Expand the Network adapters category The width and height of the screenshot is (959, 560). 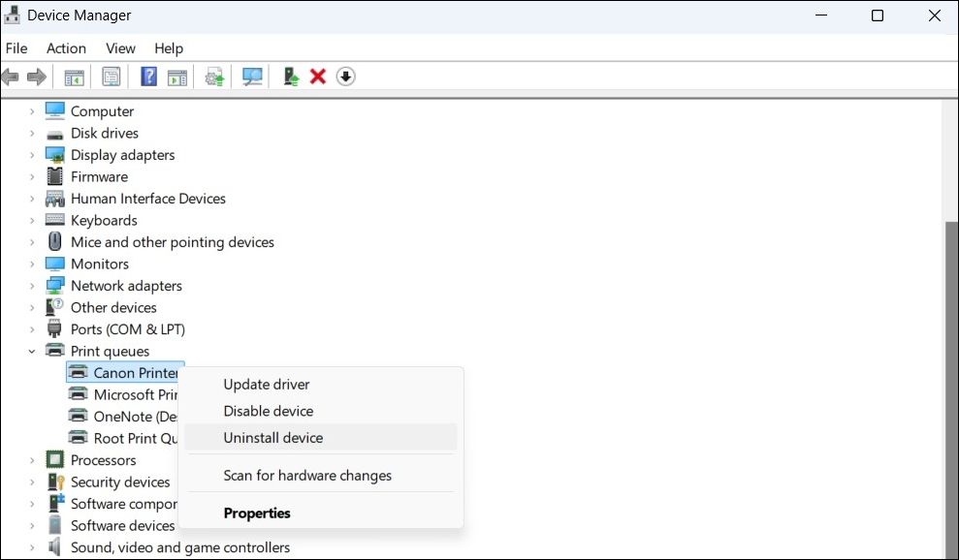pos(30,285)
